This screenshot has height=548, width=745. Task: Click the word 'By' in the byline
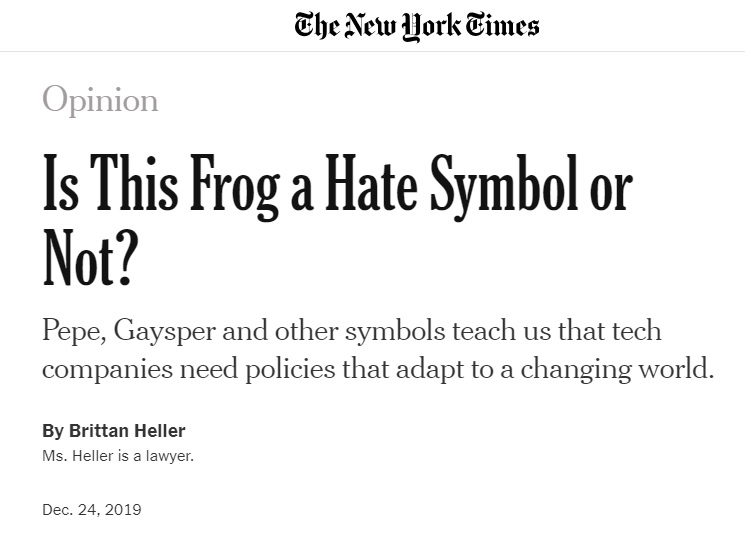pos(53,431)
